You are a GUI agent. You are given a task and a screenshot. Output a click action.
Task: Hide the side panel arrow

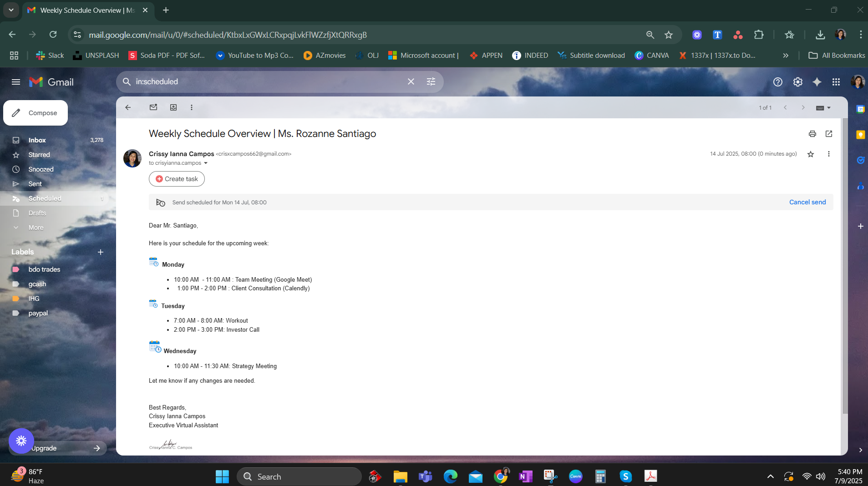click(860, 450)
